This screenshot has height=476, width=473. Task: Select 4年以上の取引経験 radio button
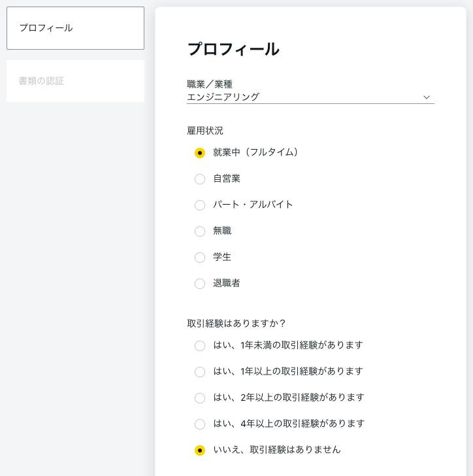point(200,424)
